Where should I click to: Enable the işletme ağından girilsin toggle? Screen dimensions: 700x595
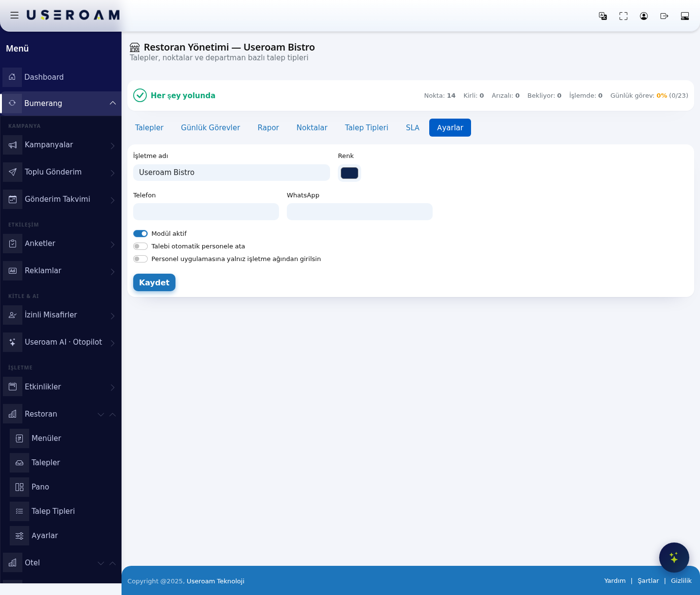(x=140, y=259)
